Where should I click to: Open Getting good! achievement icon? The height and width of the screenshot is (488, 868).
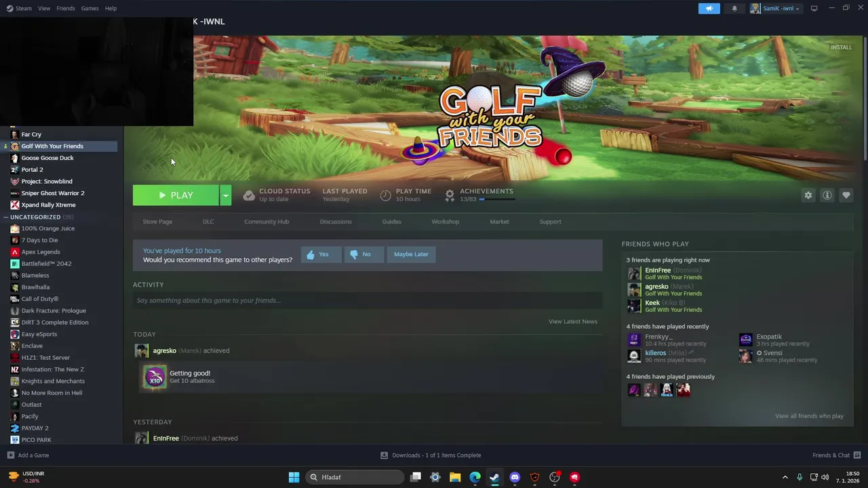pyautogui.click(x=155, y=376)
